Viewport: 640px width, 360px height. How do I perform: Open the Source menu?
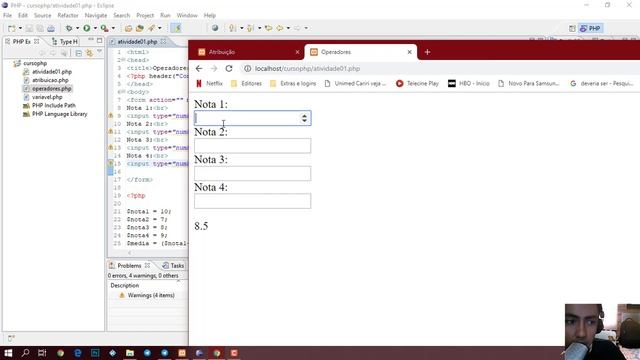(x=42, y=15)
